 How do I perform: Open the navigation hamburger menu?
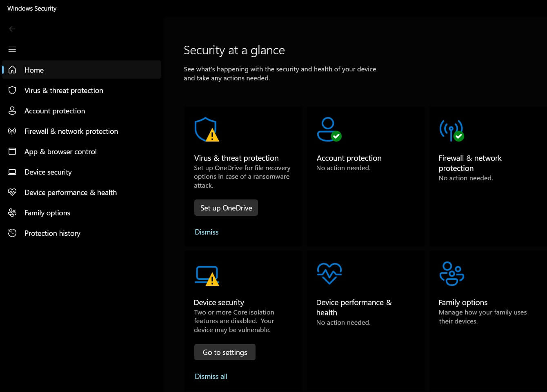click(12, 49)
